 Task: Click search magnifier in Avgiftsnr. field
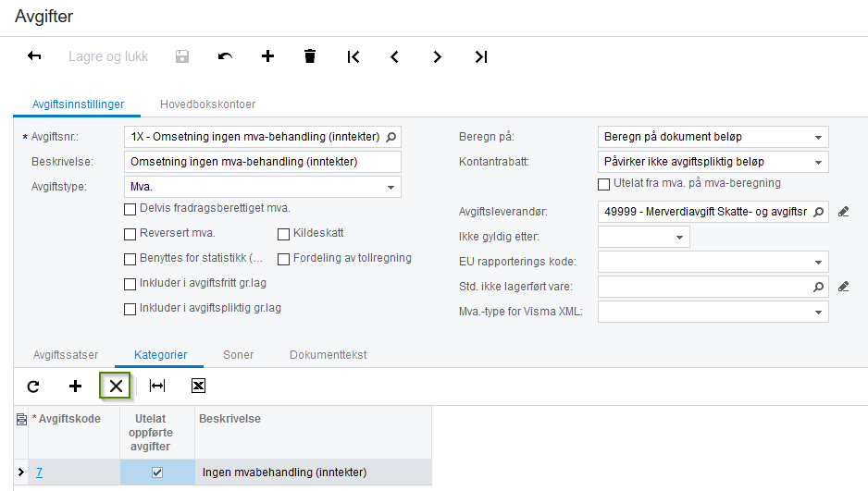point(391,137)
